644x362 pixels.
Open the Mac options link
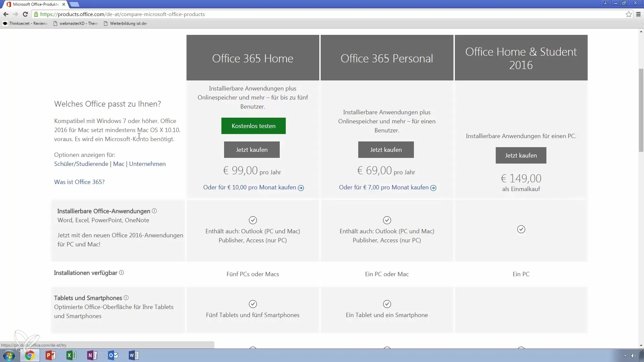(x=119, y=164)
